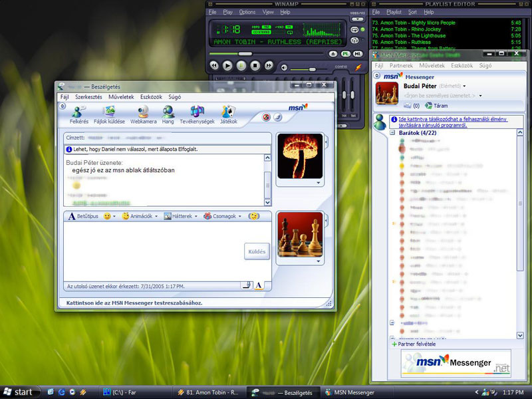Click the MSN Messenger buddy tab icon

380,122
